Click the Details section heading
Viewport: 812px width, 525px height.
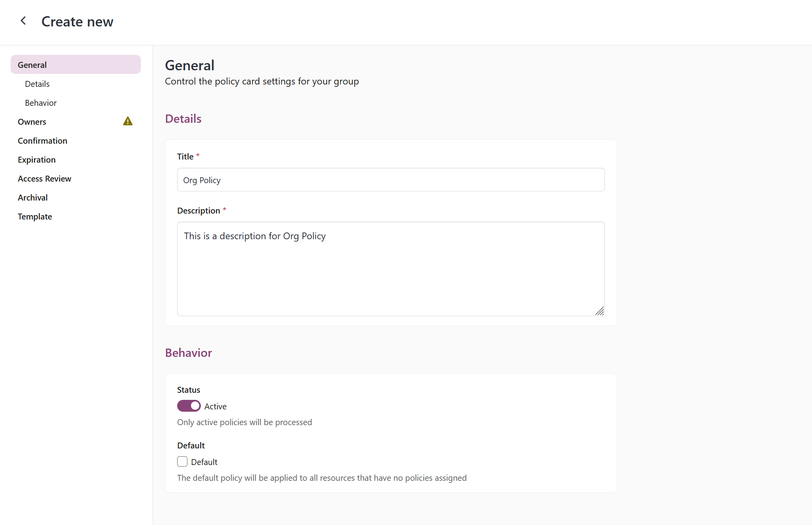pyautogui.click(x=183, y=118)
